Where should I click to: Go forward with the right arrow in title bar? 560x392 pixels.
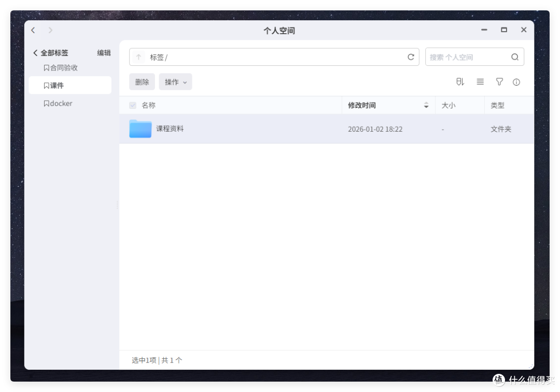(50, 31)
